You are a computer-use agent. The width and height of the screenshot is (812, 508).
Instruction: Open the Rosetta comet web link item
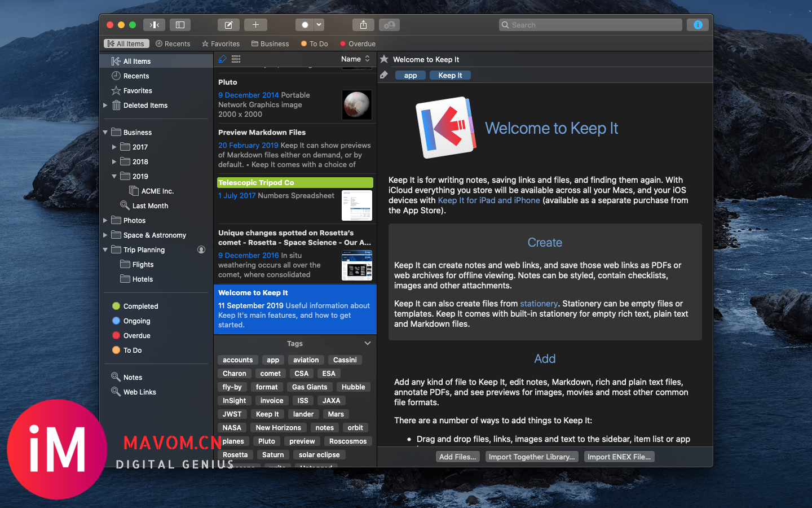tap(295, 253)
